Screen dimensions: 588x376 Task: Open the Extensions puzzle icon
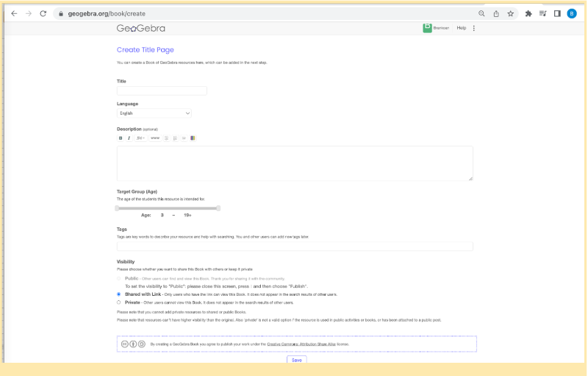tap(528, 14)
